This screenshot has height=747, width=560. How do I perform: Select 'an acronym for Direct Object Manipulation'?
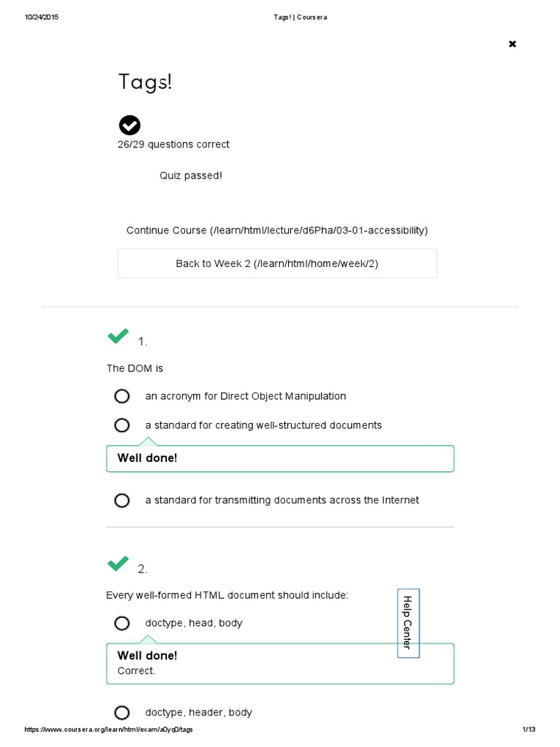tap(122, 396)
